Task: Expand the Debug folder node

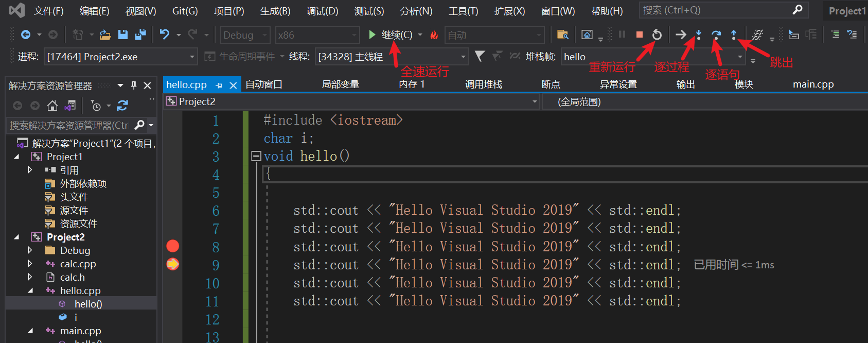Action: (30, 250)
